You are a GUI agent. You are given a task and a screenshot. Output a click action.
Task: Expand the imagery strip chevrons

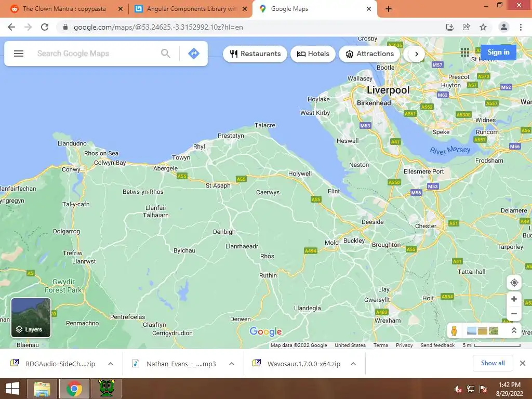514,330
